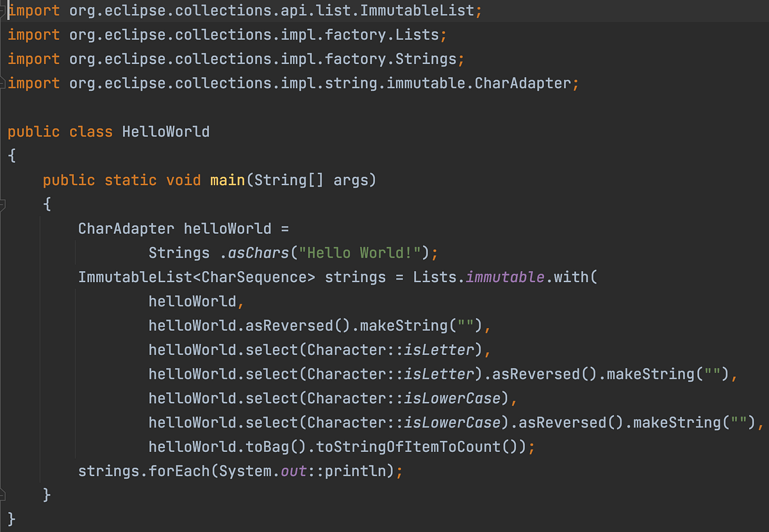Click the "Hello World!" string literal
769x532 pixels.
(x=360, y=253)
